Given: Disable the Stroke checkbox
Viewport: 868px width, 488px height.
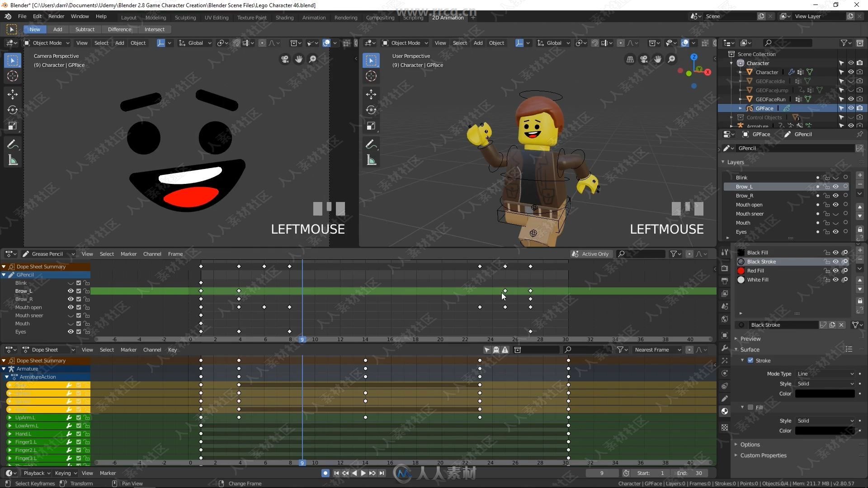Looking at the screenshot, I should (750, 361).
